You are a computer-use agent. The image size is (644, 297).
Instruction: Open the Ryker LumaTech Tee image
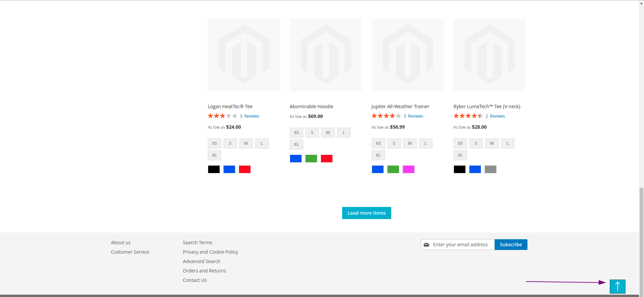(x=490, y=55)
